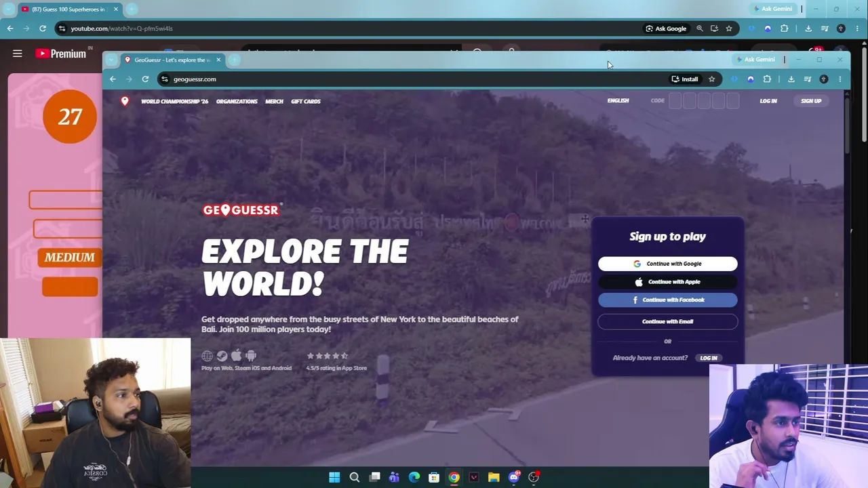Screen dimensions: 868x488
Task: Bookmark geoguessr.com with the star icon
Action: (x=711, y=79)
